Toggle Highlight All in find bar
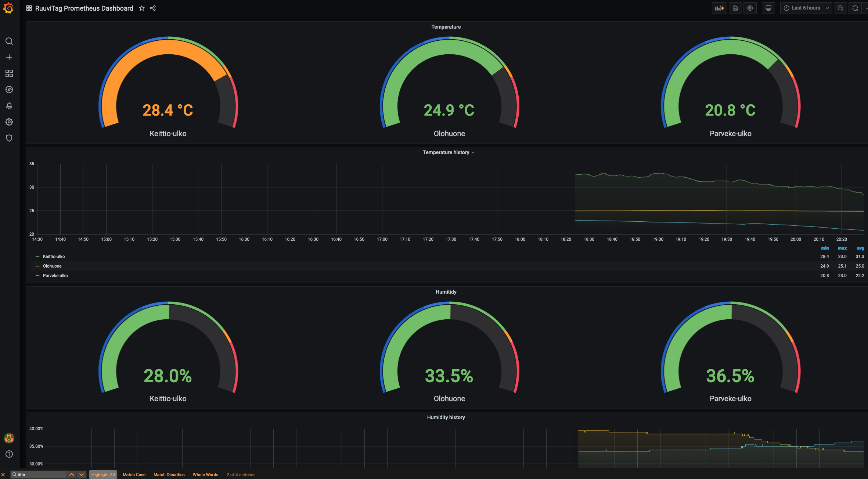868x479 pixels. coord(103,475)
